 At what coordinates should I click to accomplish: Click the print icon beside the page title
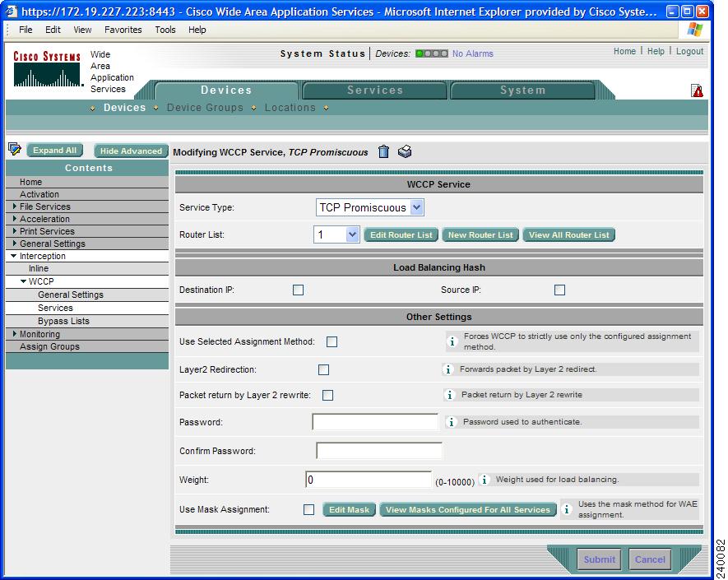pos(405,151)
